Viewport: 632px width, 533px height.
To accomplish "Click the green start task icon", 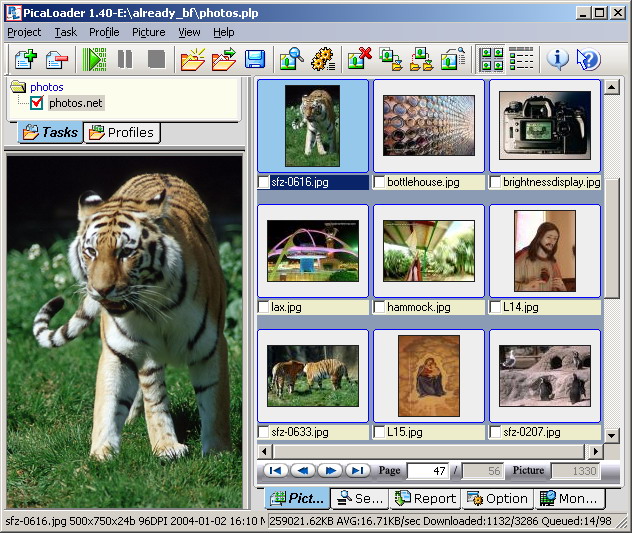I will [x=94, y=59].
